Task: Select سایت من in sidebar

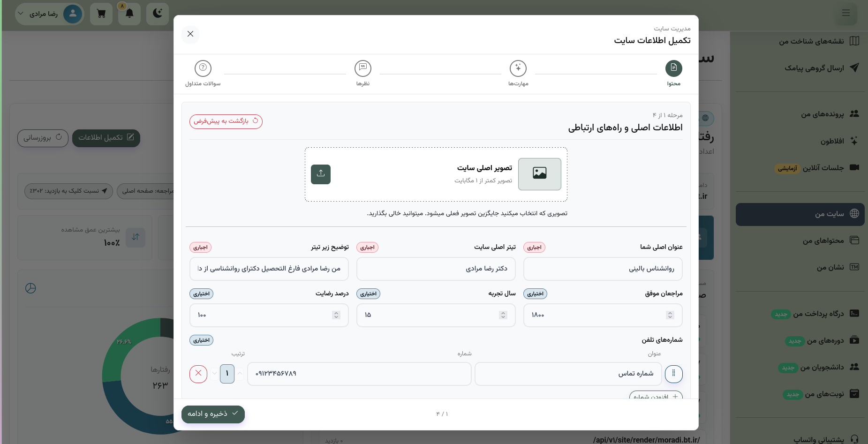Action: tap(800, 214)
